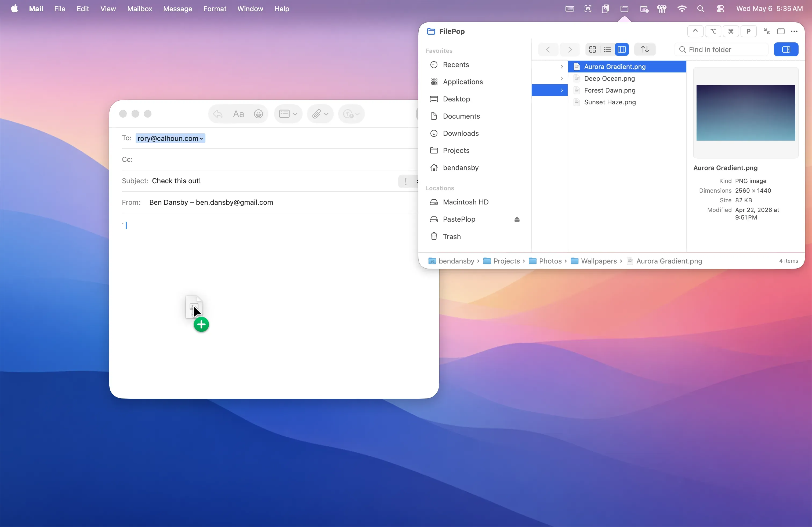Screen dimensions: 812x527
Task: Click the collapse arrows icon in FilePop
Action: 767,31
